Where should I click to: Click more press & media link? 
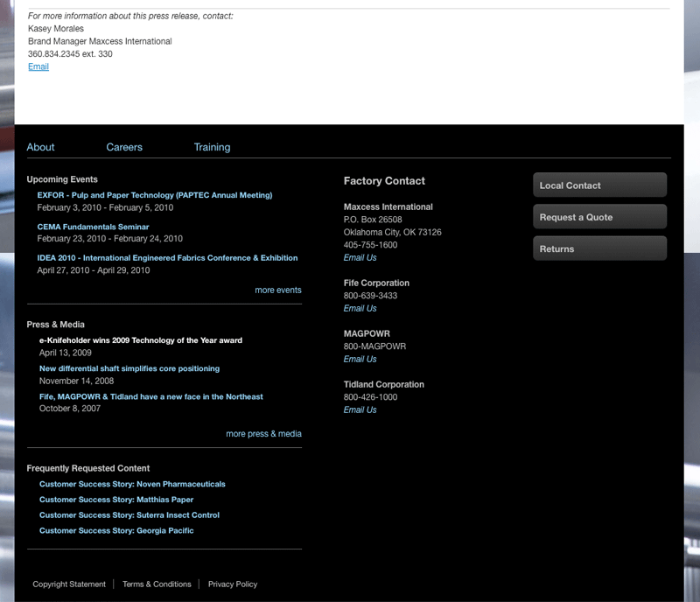pyautogui.click(x=263, y=433)
